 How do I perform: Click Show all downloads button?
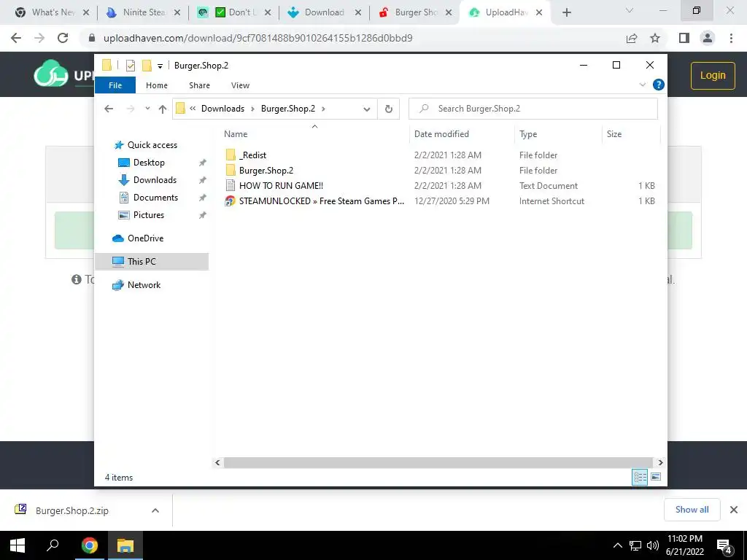tap(692, 510)
